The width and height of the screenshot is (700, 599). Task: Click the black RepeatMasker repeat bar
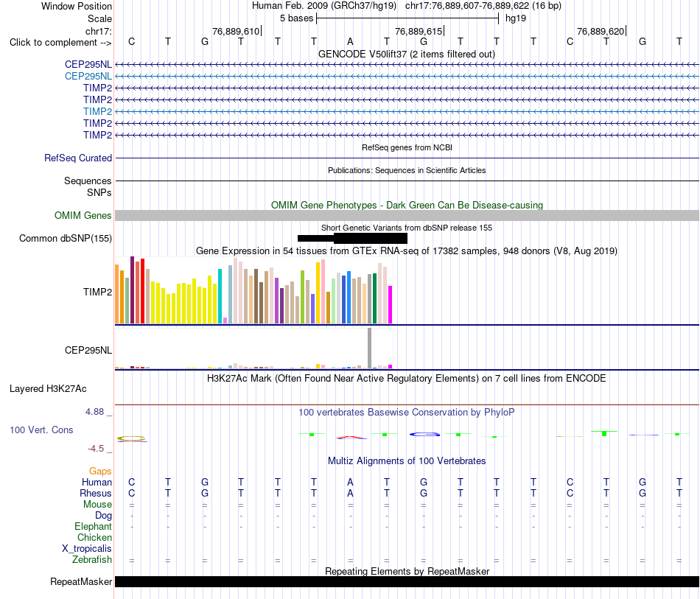tap(407, 581)
